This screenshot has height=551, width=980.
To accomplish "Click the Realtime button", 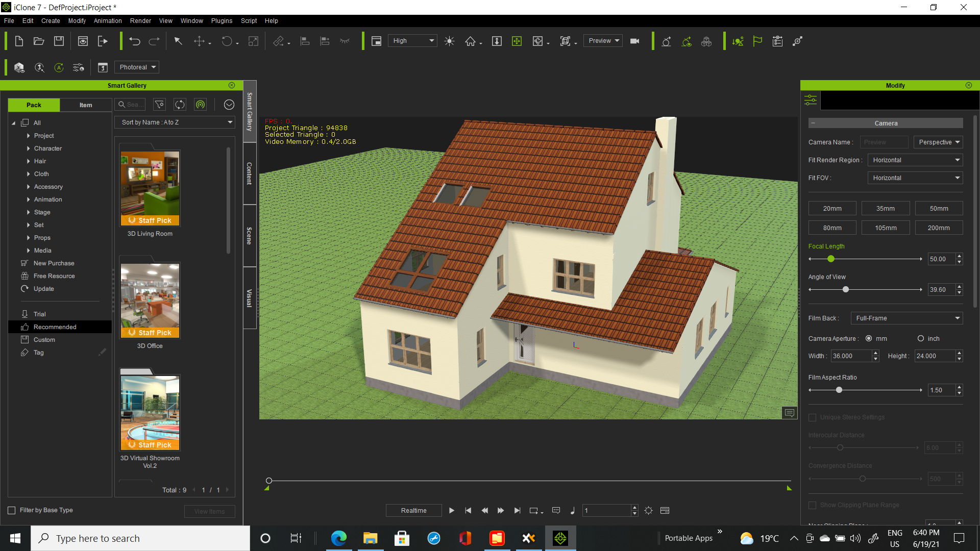I will (414, 511).
